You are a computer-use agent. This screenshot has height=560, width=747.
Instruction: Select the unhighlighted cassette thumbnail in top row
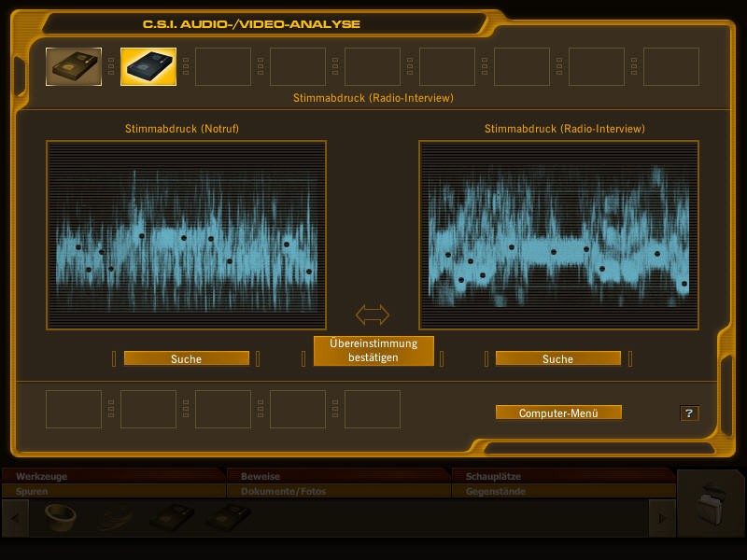point(74,67)
